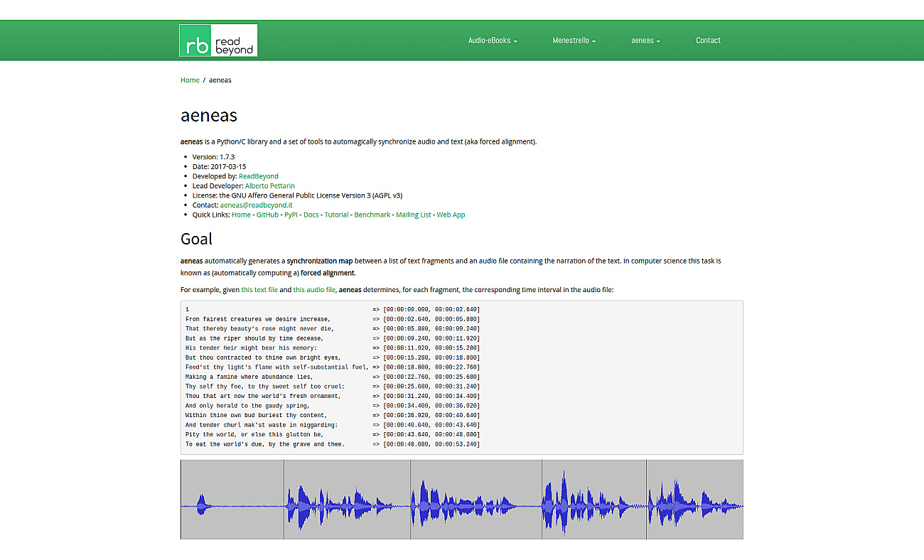Open Alberto Pettarin lead developer link
The height and width of the screenshot is (560, 924).
[x=270, y=186]
